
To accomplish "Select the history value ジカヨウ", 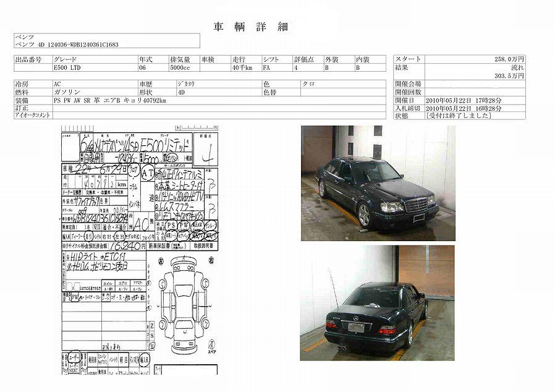I will (186, 84).
